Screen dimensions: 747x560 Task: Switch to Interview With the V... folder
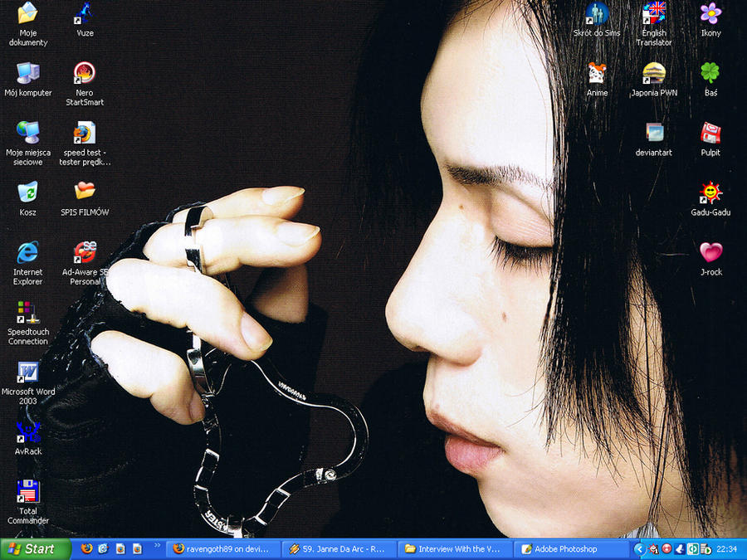point(456,549)
